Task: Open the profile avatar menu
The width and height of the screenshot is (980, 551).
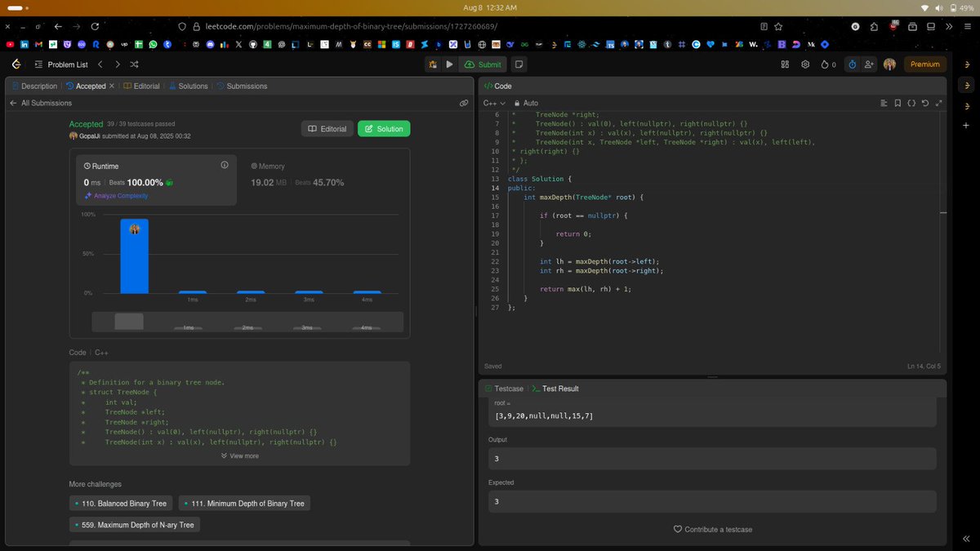Action: click(x=889, y=64)
